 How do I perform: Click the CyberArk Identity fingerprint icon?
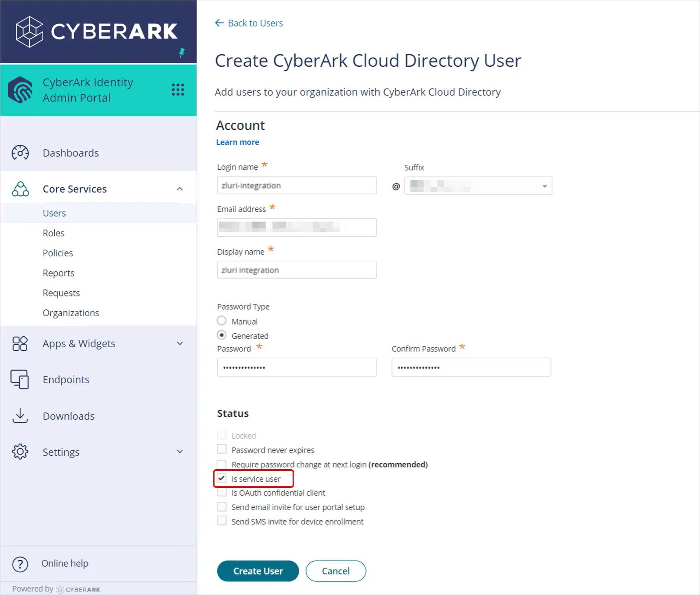[x=21, y=90]
